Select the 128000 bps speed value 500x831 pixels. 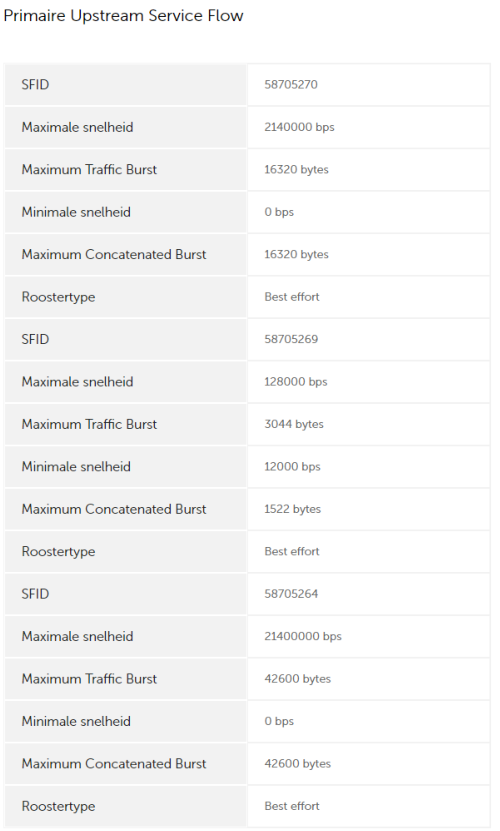[x=295, y=382]
